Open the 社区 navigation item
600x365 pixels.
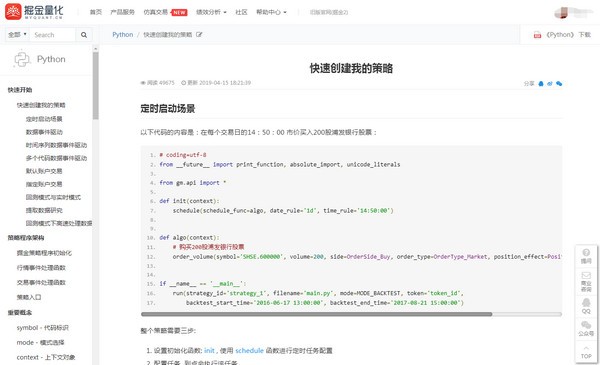tap(241, 12)
